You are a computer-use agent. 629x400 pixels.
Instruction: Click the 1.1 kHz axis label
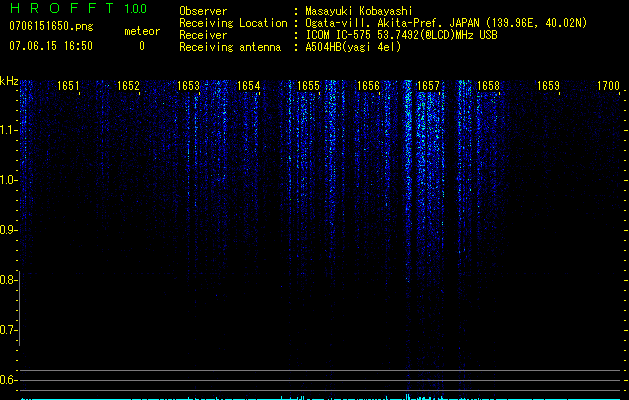[x=8, y=130]
